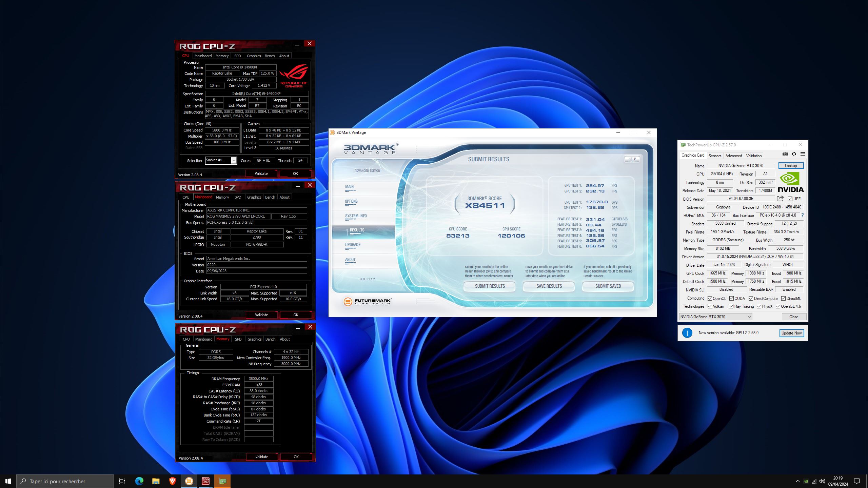Toggle DirectML checkbox
The image size is (868, 488).
pos(783,299)
